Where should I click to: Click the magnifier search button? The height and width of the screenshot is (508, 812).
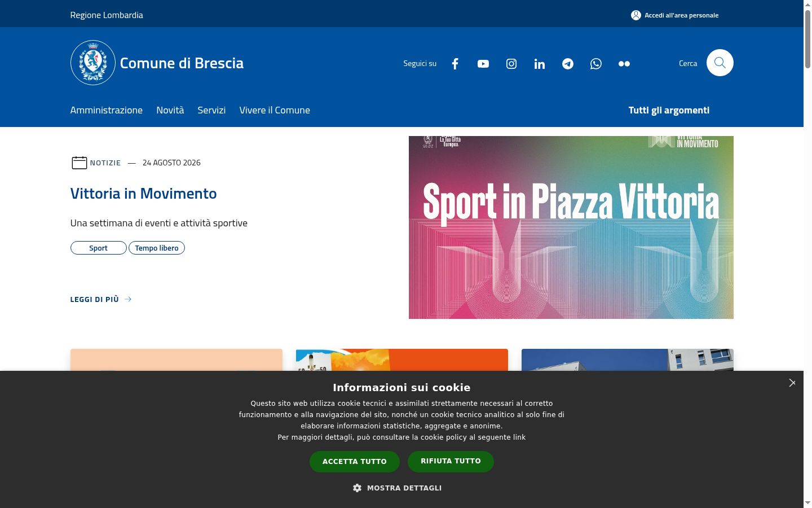click(720, 63)
